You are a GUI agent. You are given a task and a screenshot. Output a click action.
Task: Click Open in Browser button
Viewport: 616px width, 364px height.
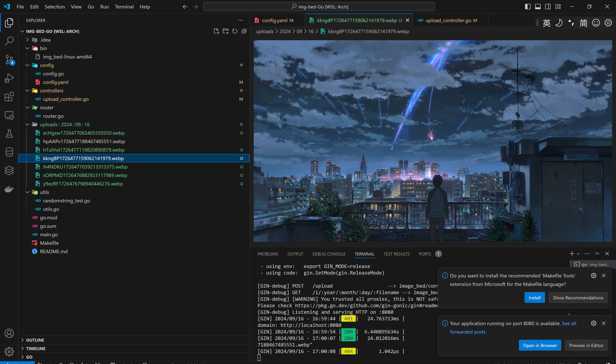click(x=540, y=345)
